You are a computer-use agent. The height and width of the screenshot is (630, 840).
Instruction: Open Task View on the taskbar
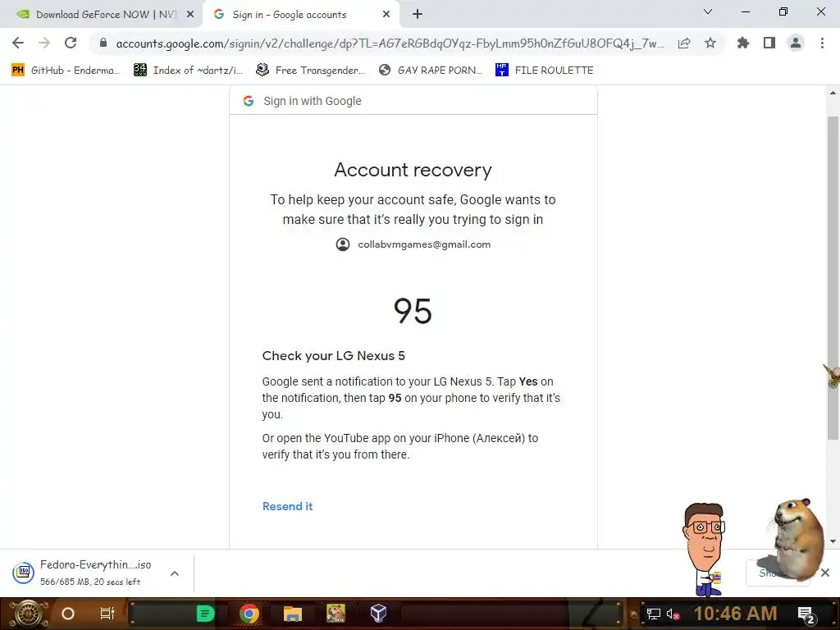coord(107,614)
